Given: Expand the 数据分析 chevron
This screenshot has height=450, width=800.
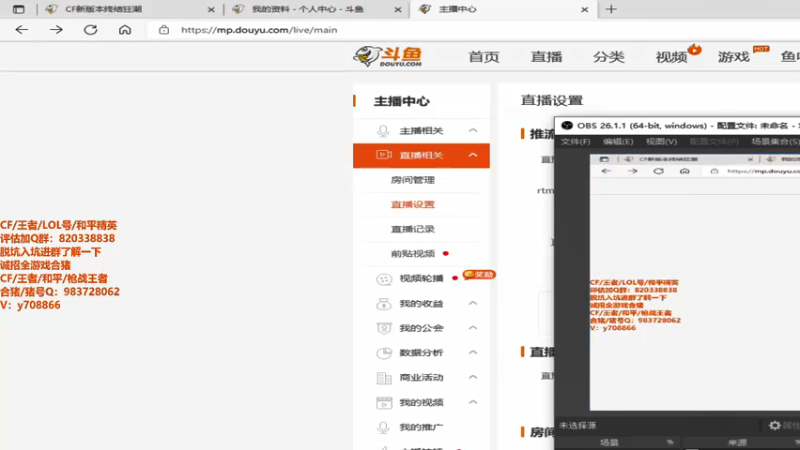Looking at the screenshot, I should (473, 353).
